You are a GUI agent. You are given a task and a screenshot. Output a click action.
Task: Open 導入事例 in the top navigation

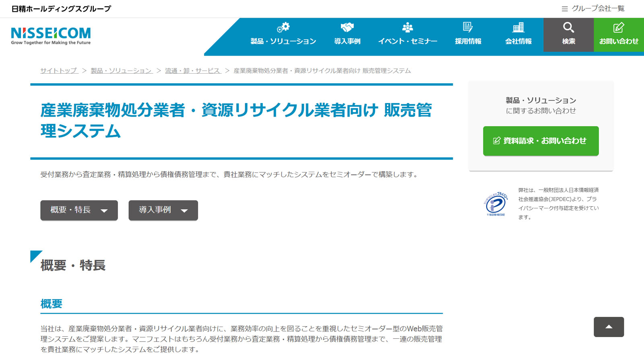[x=347, y=41]
